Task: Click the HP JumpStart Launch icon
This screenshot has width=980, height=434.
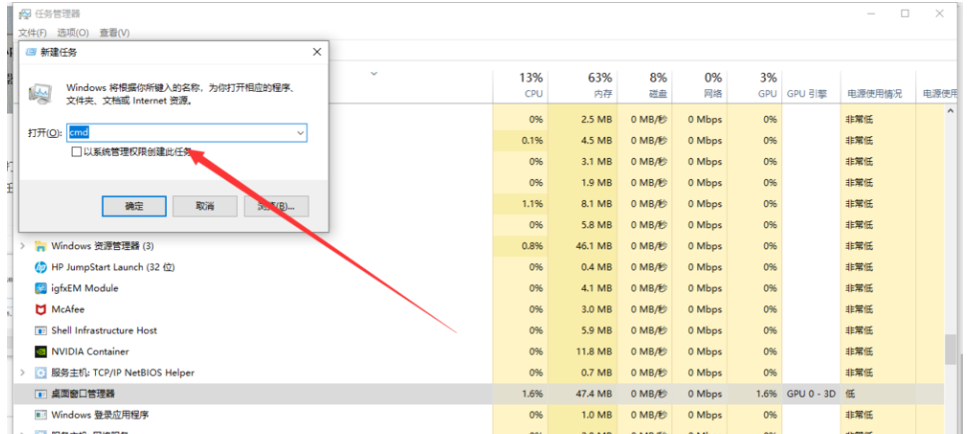Action: (x=41, y=267)
